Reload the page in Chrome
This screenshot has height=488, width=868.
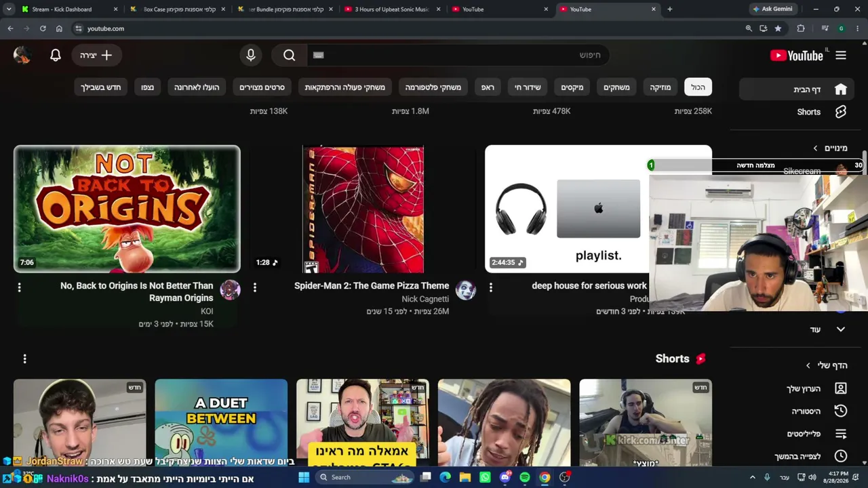tap(43, 28)
